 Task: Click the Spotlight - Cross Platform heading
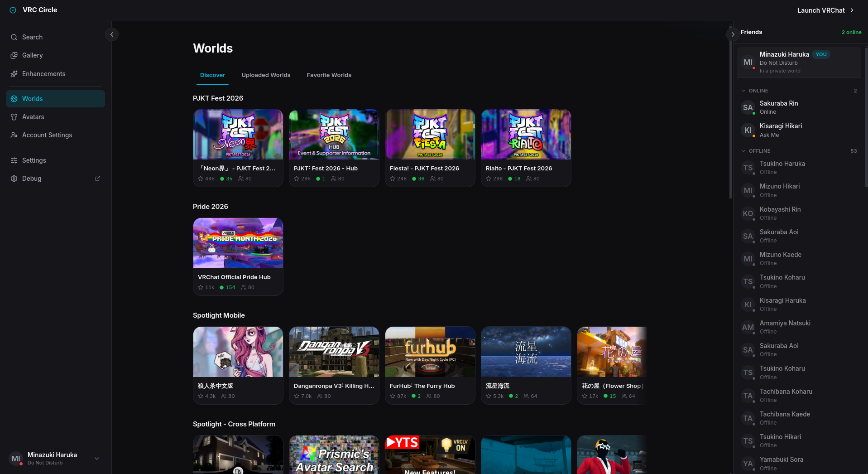[x=234, y=424]
